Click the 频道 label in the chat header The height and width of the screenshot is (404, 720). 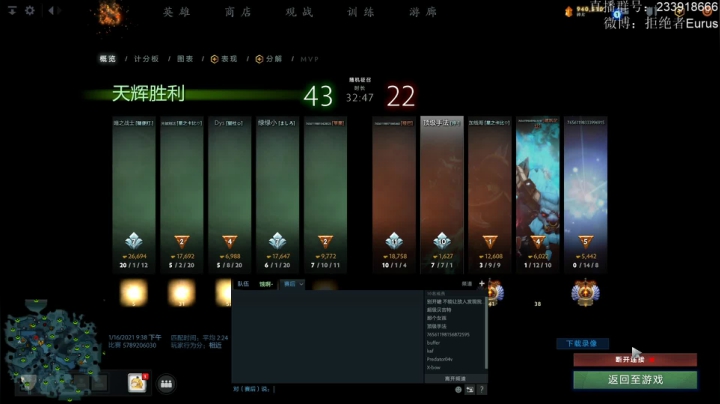467,284
